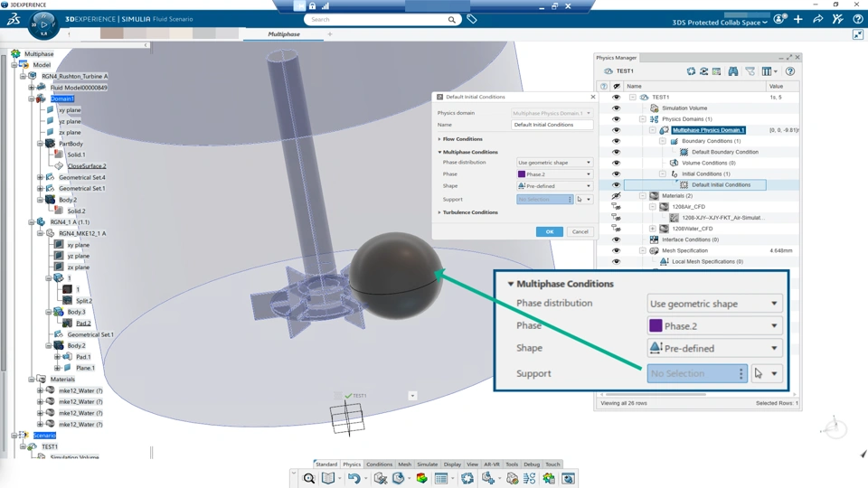
Task: Click the expand viewport icon at top right
Action: [x=858, y=34]
